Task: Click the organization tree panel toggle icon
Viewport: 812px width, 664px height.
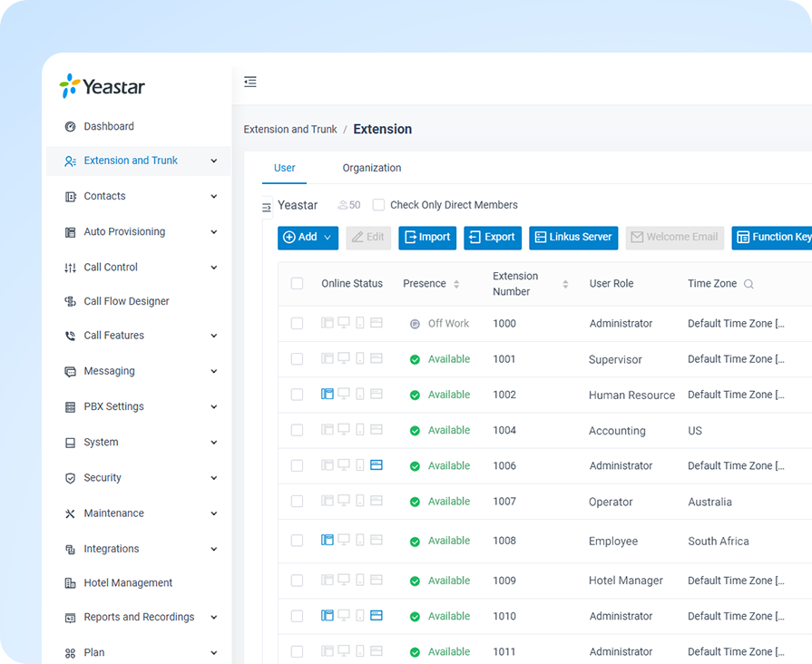Action: [x=267, y=208]
